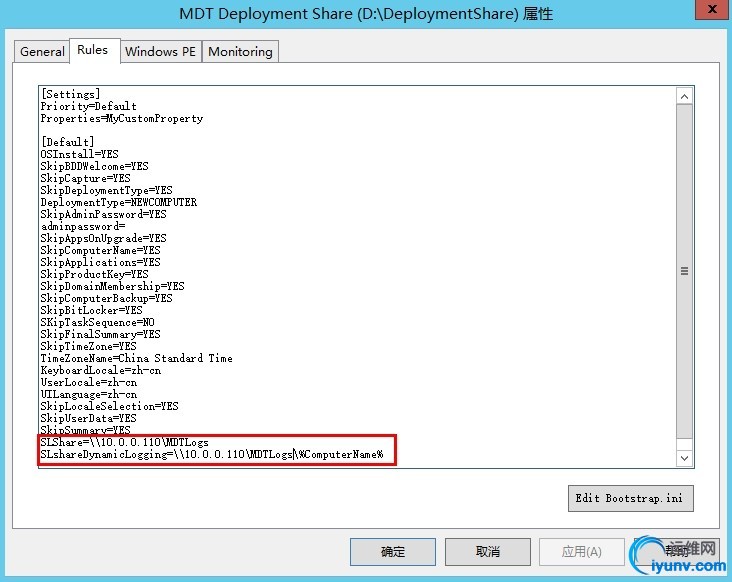Place cursor on OSInstall=YES line
The width and height of the screenshot is (732, 582).
click(80, 154)
